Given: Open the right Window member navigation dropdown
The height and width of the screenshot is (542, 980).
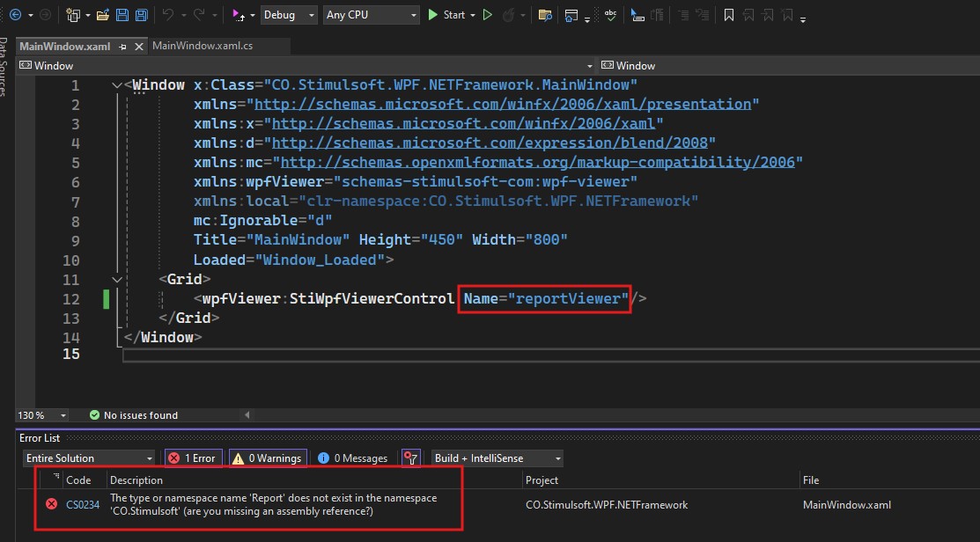Looking at the screenshot, I should coord(790,66).
